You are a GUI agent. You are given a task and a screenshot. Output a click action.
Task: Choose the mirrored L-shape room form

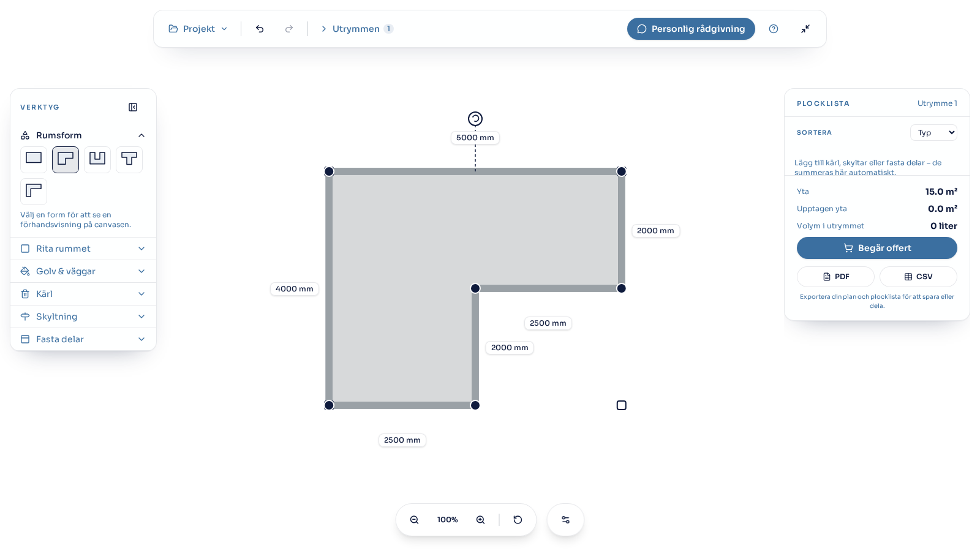(34, 191)
